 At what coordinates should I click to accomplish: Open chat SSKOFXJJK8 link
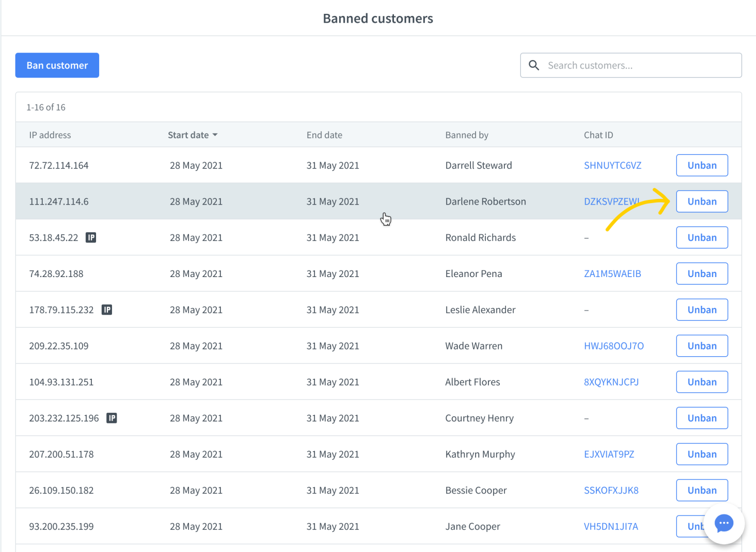pyautogui.click(x=611, y=490)
